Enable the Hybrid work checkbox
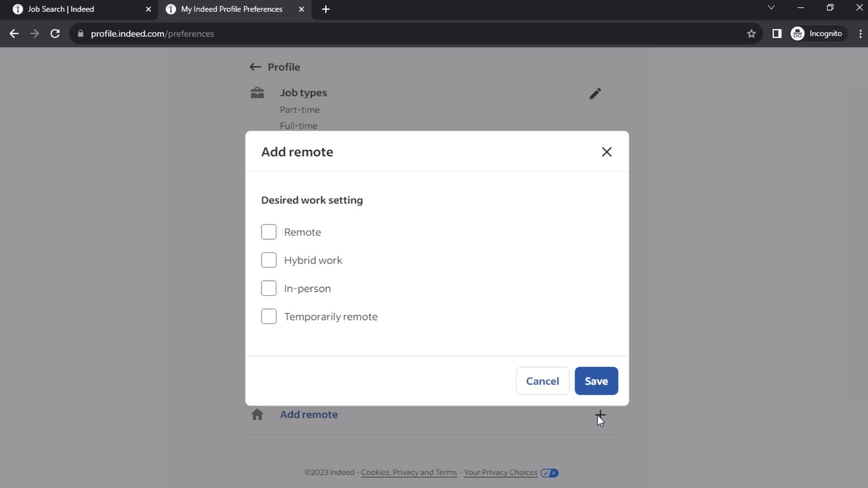The height and width of the screenshot is (488, 868). tap(269, 260)
